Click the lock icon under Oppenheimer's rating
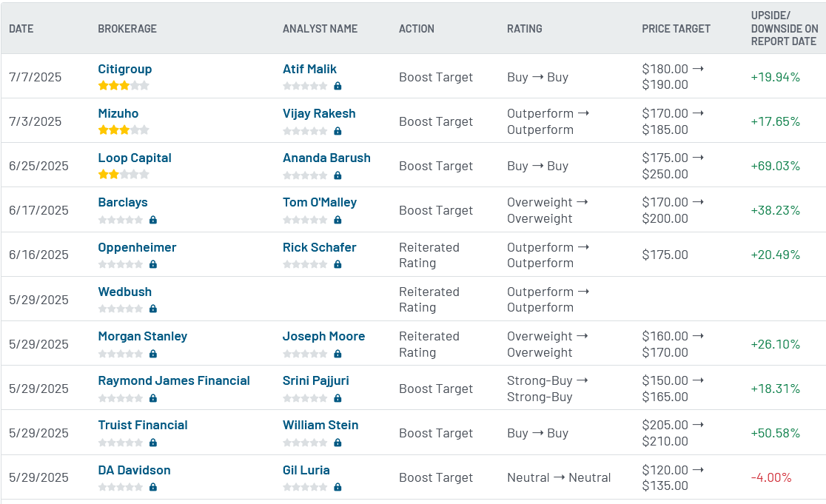 click(x=152, y=264)
